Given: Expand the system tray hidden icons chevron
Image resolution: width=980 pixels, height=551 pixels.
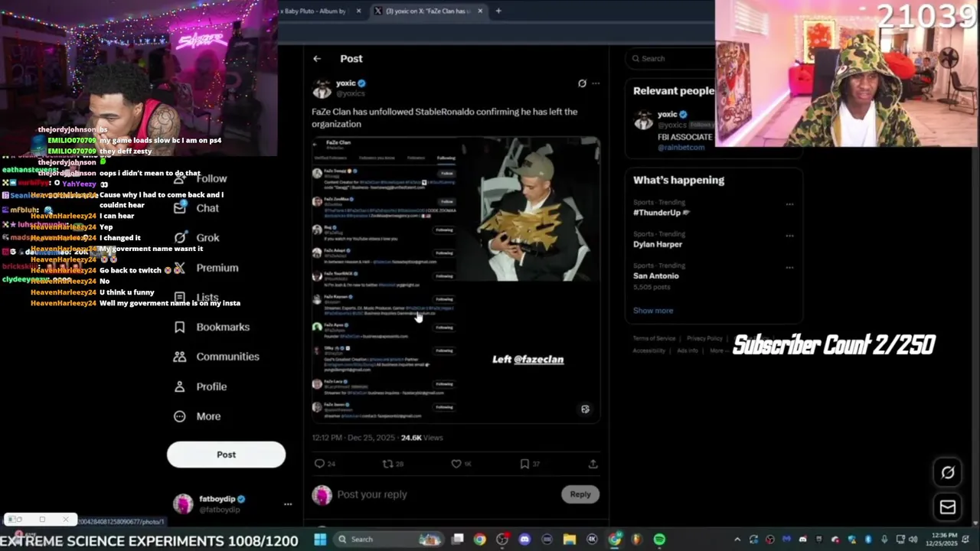Looking at the screenshot, I should (737, 540).
